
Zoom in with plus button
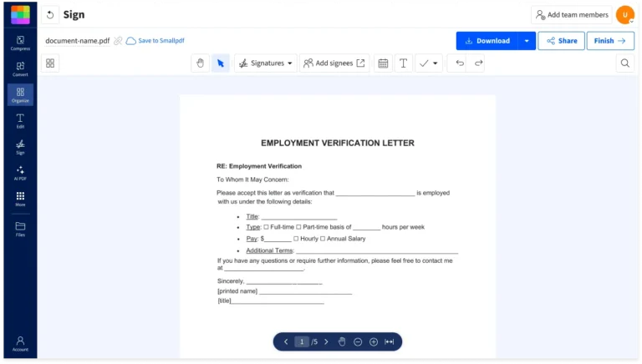click(x=374, y=341)
